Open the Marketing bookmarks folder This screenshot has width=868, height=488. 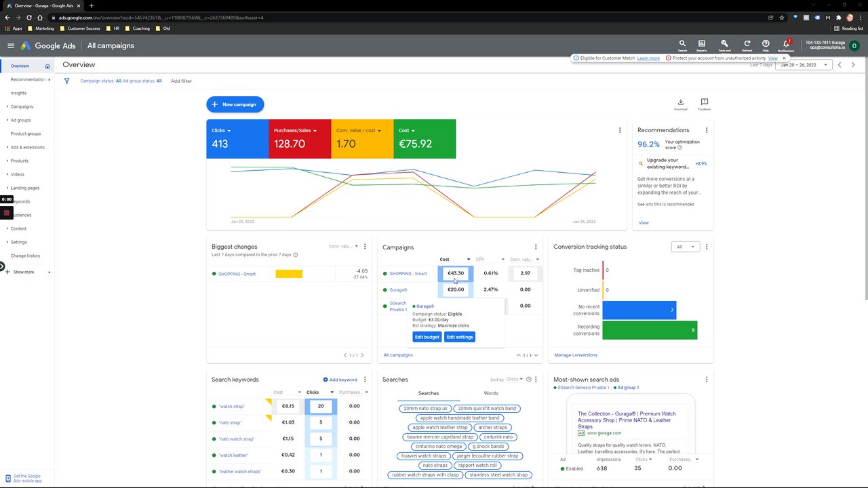[41, 28]
